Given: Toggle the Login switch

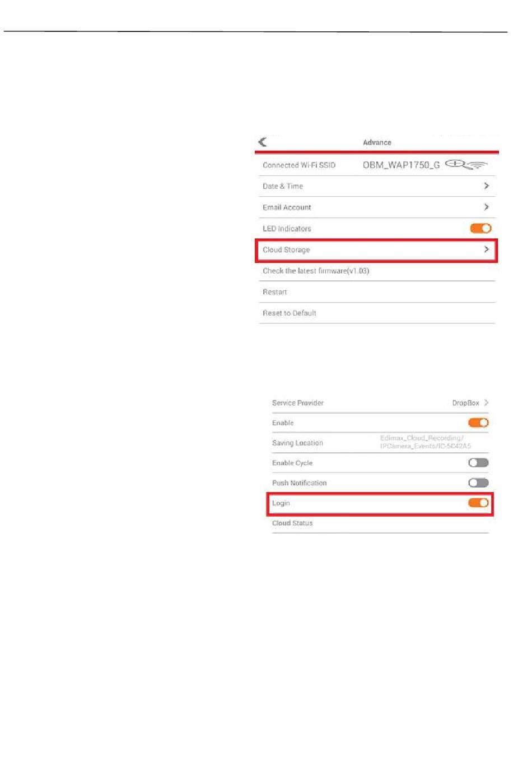Looking at the screenshot, I should tap(478, 503).
